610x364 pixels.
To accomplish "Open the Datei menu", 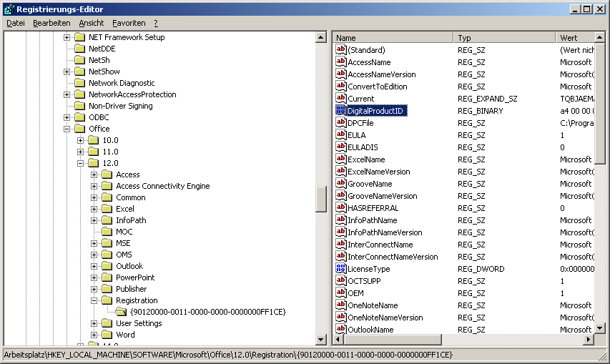I will [16, 23].
